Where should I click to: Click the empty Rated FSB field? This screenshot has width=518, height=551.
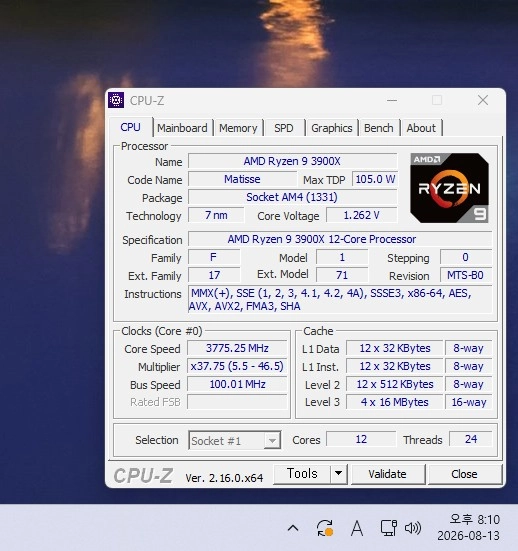pyautogui.click(x=237, y=402)
